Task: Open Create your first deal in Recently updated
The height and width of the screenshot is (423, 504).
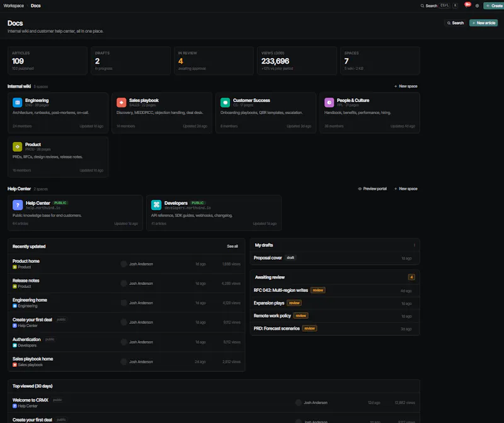Action: coord(32,320)
